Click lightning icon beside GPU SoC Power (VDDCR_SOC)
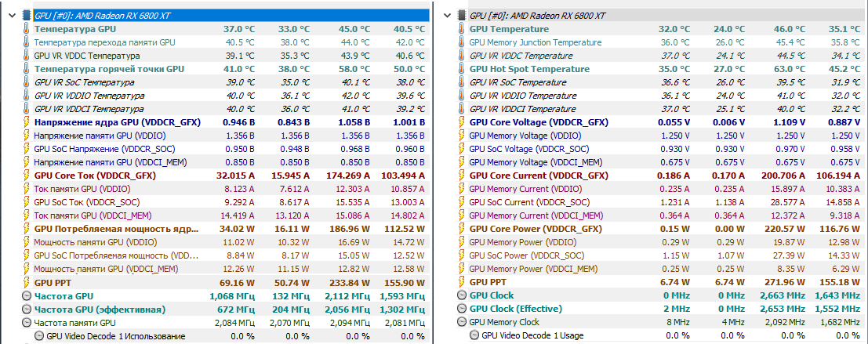 tap(462, 255)
